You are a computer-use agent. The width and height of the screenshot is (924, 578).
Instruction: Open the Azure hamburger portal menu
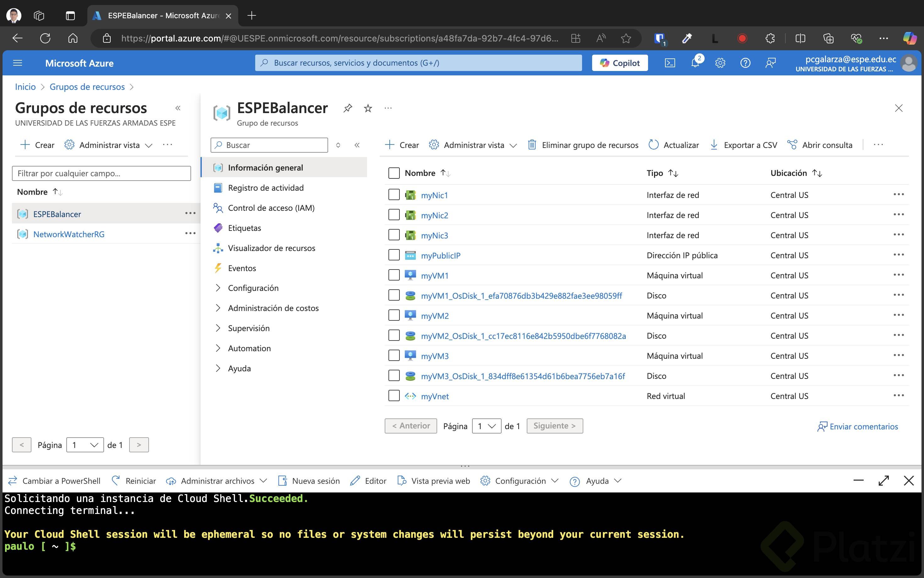(18, 63)
